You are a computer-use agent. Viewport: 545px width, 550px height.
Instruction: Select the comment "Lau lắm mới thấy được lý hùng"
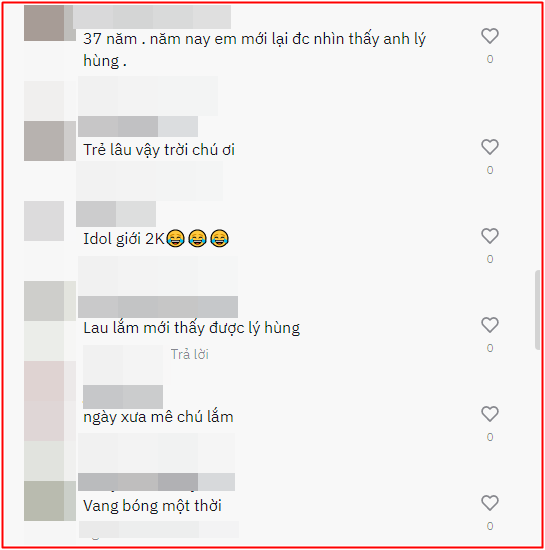coord(191,328)
